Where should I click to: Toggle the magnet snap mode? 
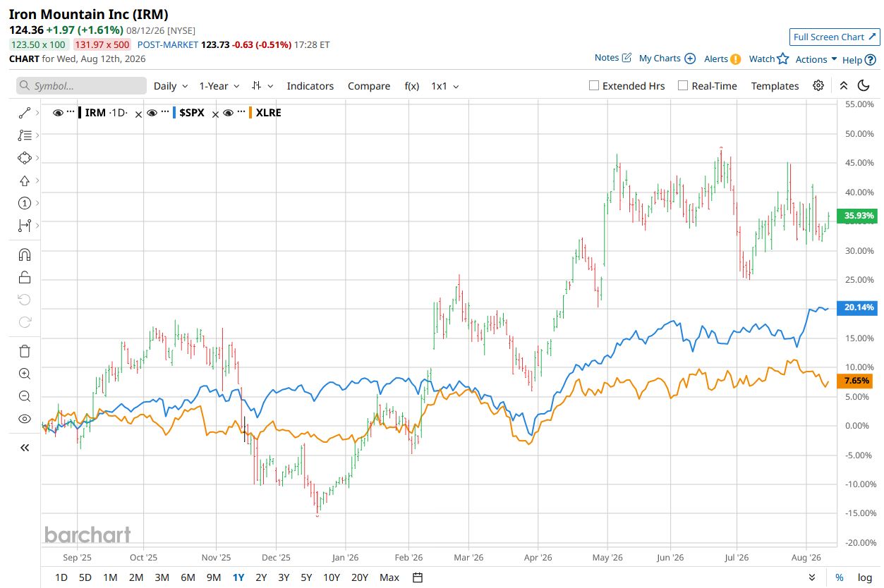[25, 255]
